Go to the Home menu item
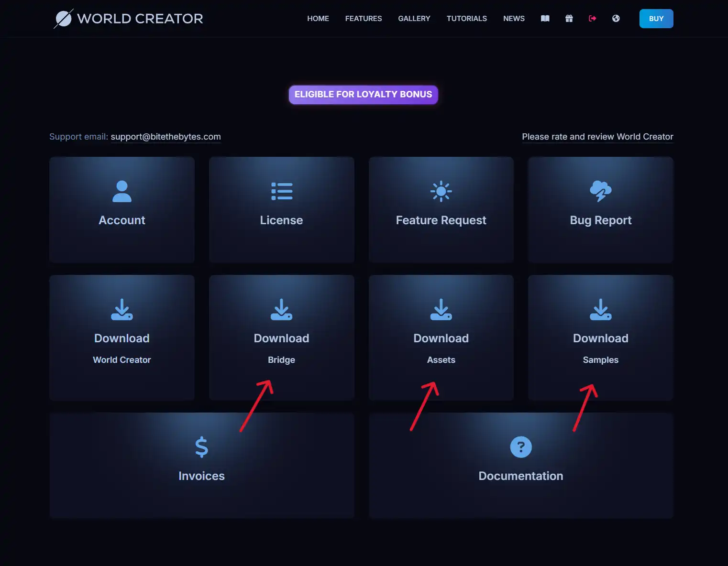This screenshot has width=728, height=566. (318, 19)
